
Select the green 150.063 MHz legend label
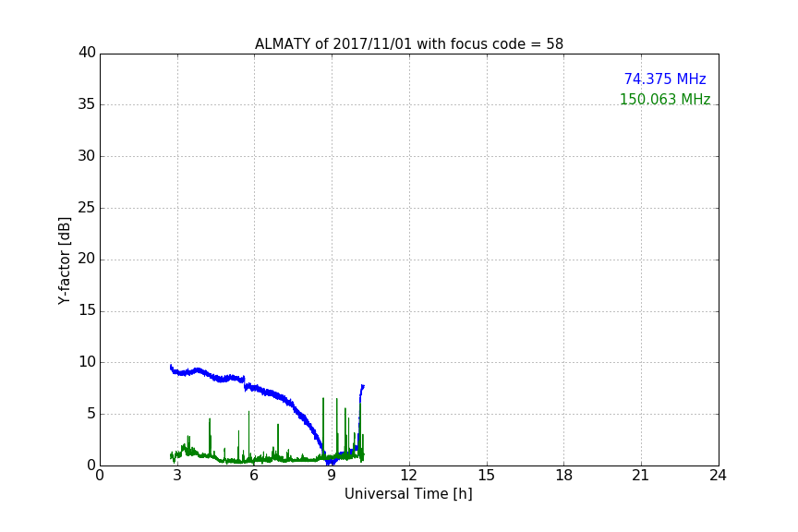665,99
